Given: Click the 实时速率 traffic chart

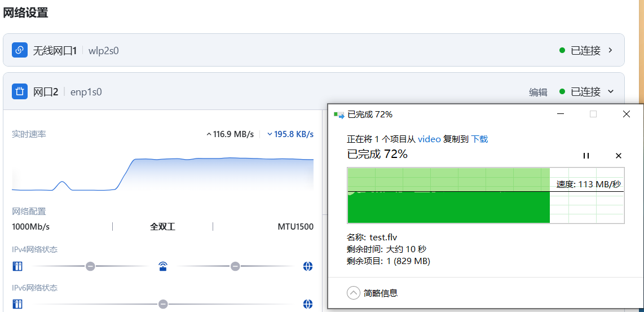Looking at the screenshot, I should click(162, 173).
